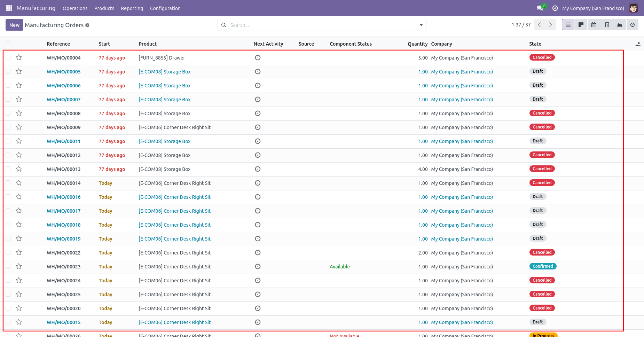Open the Operations menu

coord(75,8)
